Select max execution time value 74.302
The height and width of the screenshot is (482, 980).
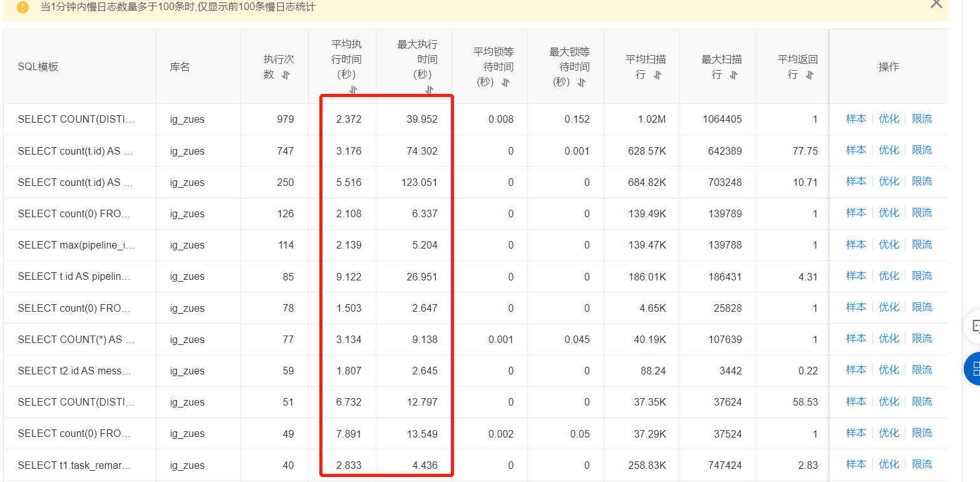coord(422,151)
